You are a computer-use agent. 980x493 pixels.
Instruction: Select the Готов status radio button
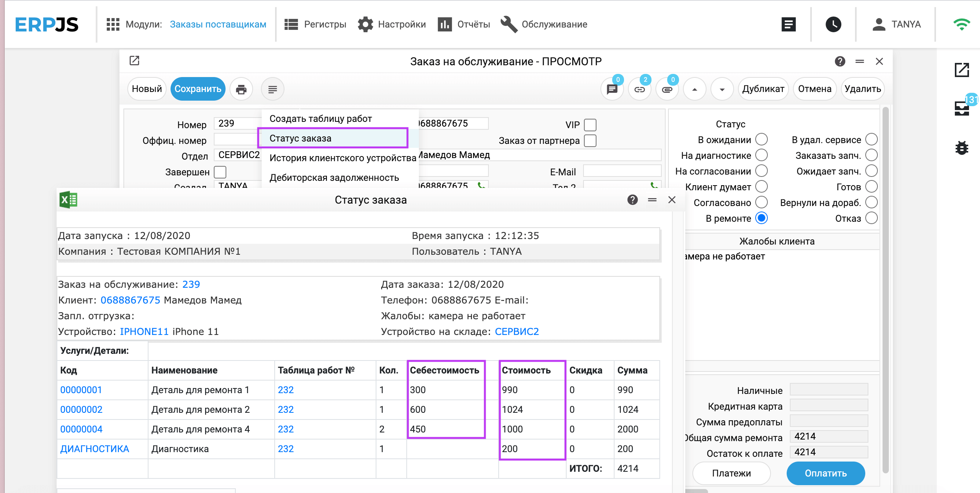pyautogui.click(x=871, y=187)
